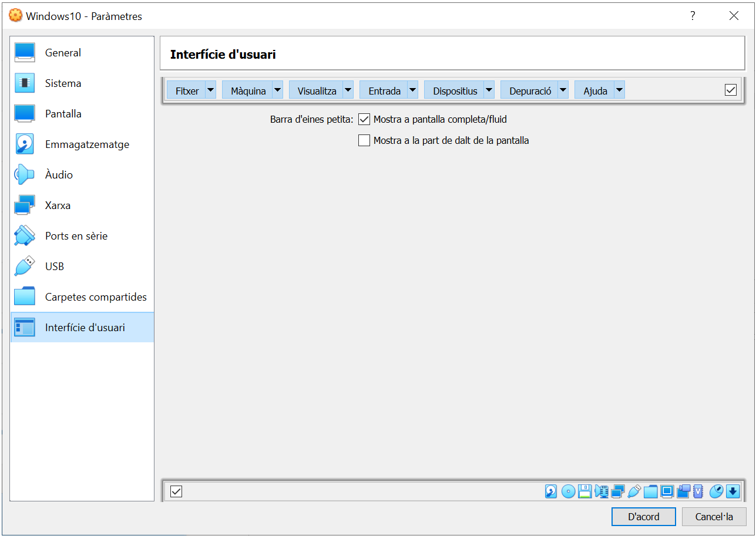Click the recording camera status icon
The height and width of the screenshot is (539, 756).
pos(683,491)
